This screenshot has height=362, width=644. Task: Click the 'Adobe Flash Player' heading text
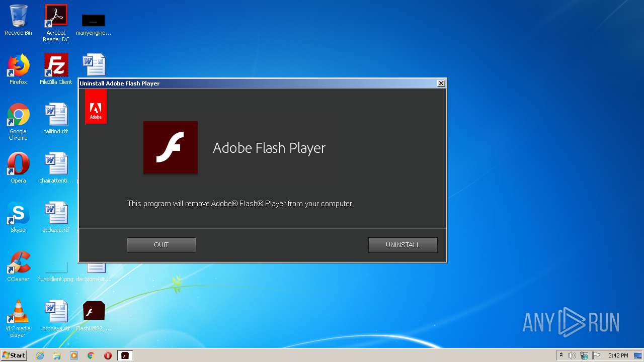(269, 148)
